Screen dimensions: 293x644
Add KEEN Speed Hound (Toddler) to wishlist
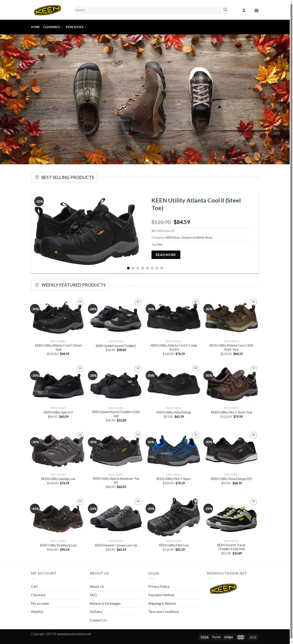138,302
